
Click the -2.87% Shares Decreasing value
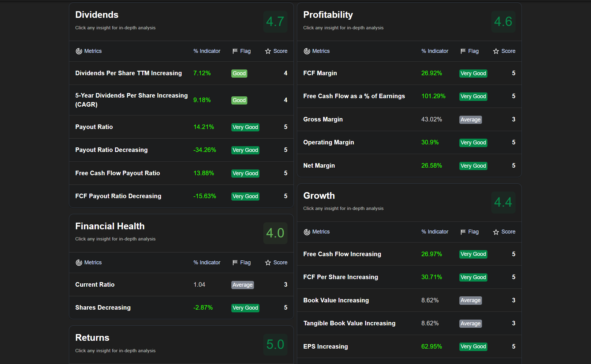click(203, 308)
